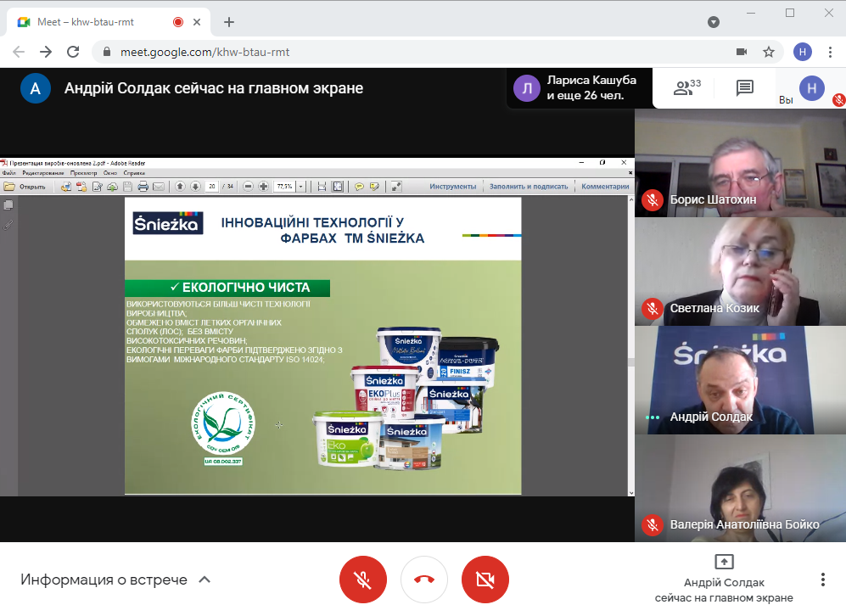Viewport: 846px width, 616px height.
Task: Open the Chrome tab search dropdown
Action: point(714,22)
